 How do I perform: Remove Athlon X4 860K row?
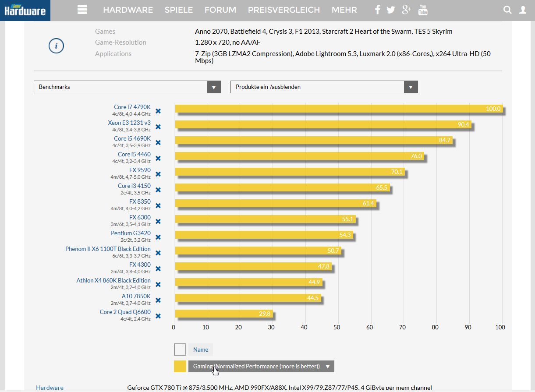pos(158,284)
